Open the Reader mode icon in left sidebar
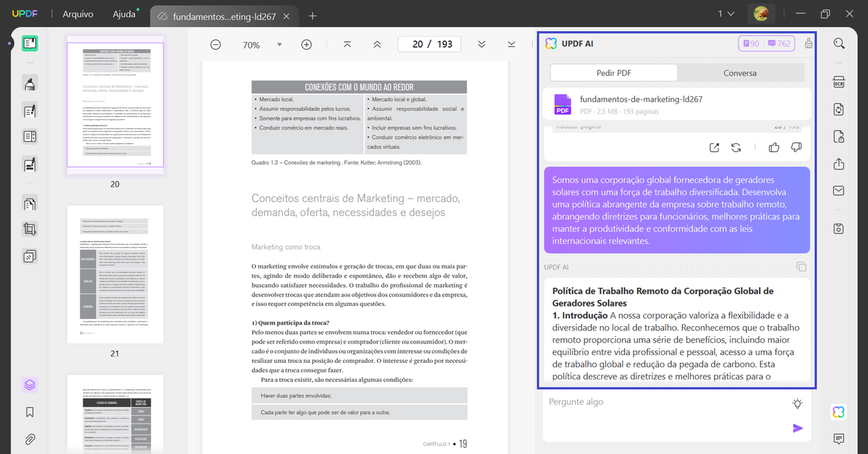This screenshot has width=868, height=454. click(x=30, y=43)
